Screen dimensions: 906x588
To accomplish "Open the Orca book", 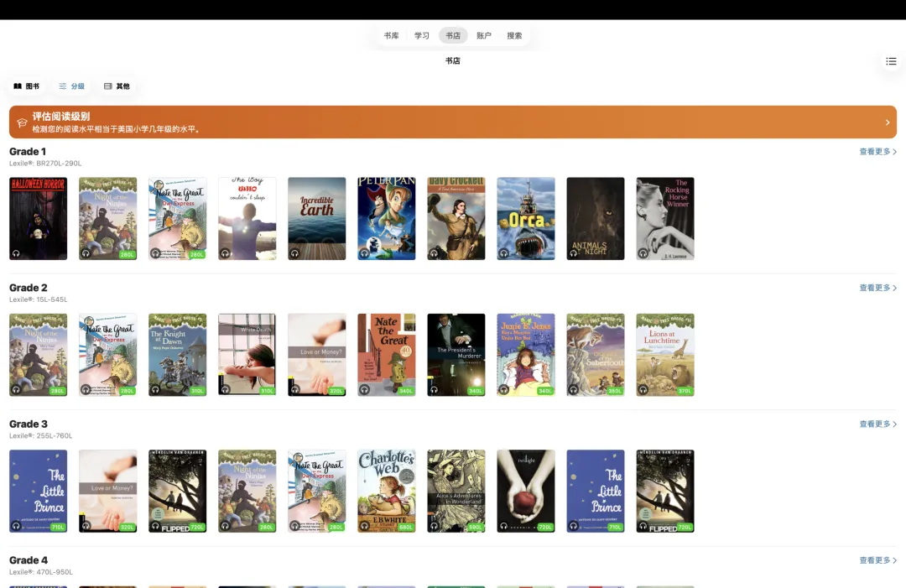I will [526, 218].
